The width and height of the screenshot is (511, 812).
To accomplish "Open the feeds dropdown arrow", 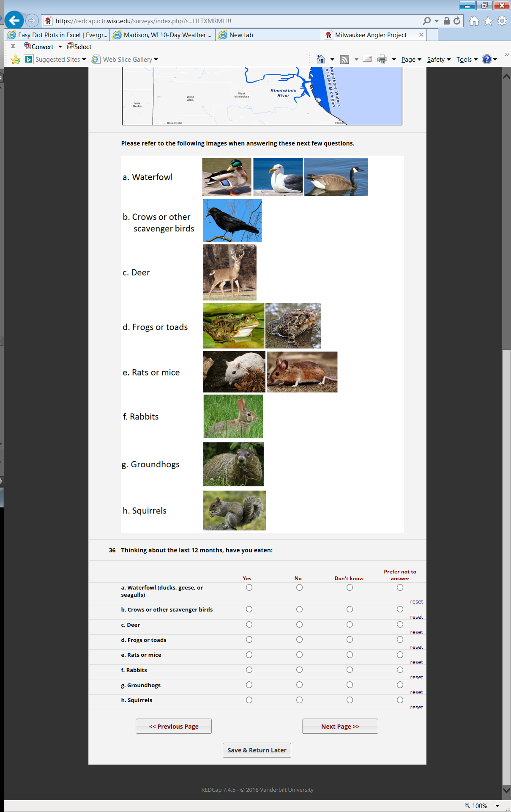I will point(356,60).
